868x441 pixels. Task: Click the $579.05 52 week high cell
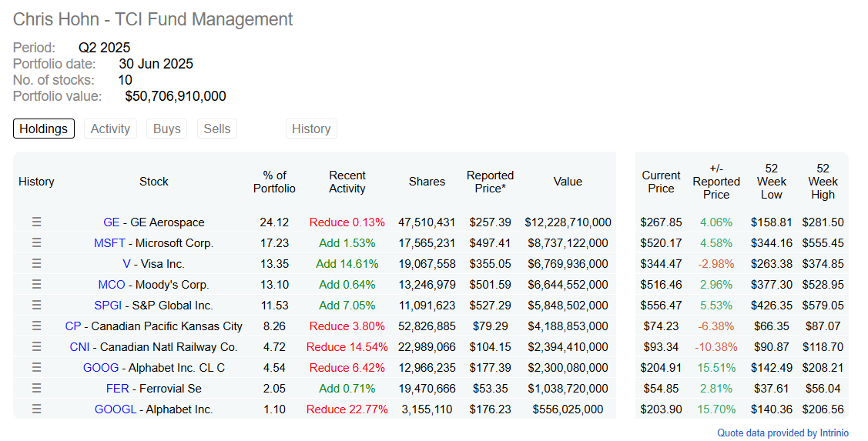[823, 306]
